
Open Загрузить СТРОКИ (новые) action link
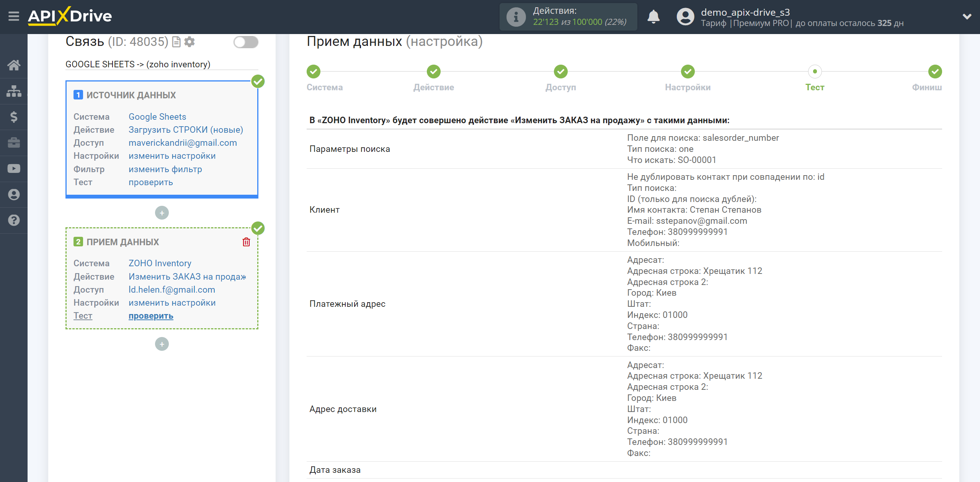coord(186,130)
